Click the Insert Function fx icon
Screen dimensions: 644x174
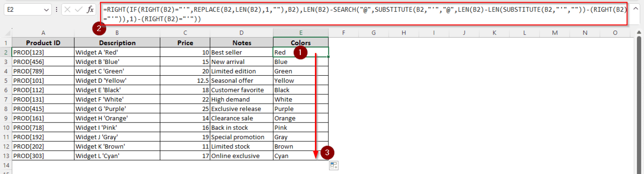(90, 10)
